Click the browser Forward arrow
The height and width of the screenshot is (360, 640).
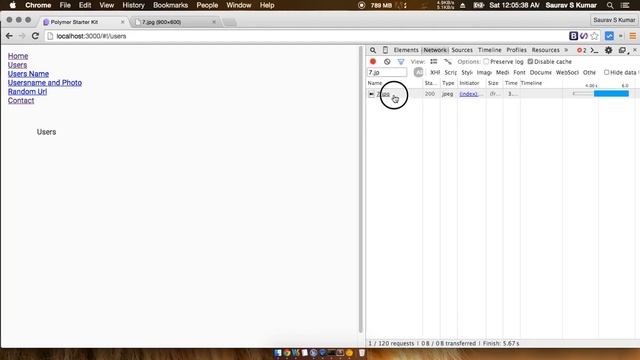click(x=22, y=36)
